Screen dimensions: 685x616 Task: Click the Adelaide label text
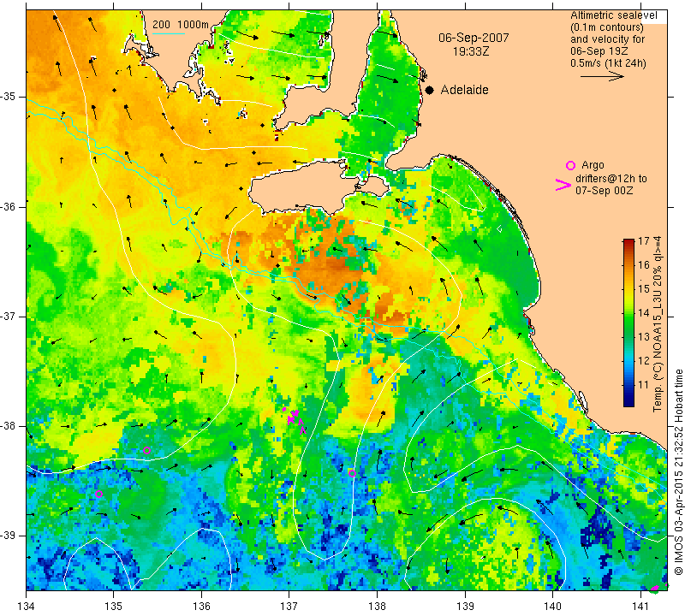click(464, 90)
